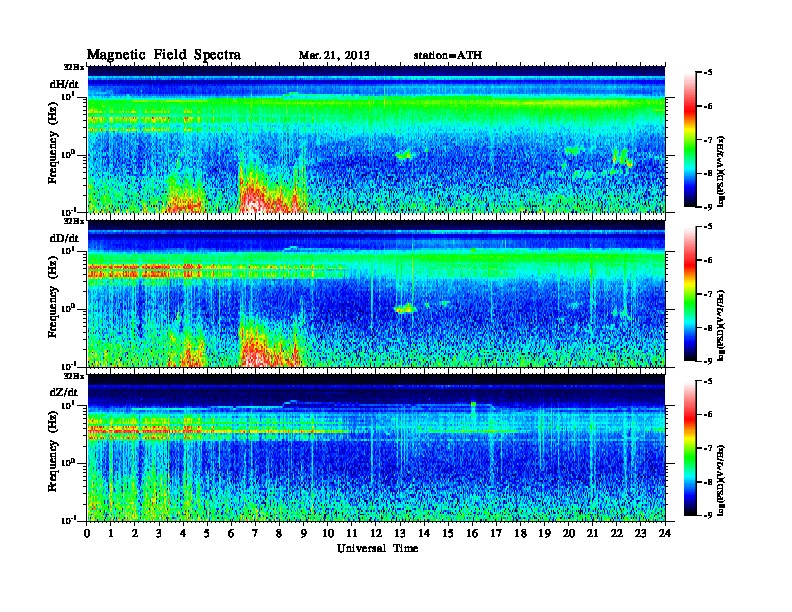Click the "dD/dt" panel label
The height and width of the screenshot is (612, 792).
click(64, 238)
